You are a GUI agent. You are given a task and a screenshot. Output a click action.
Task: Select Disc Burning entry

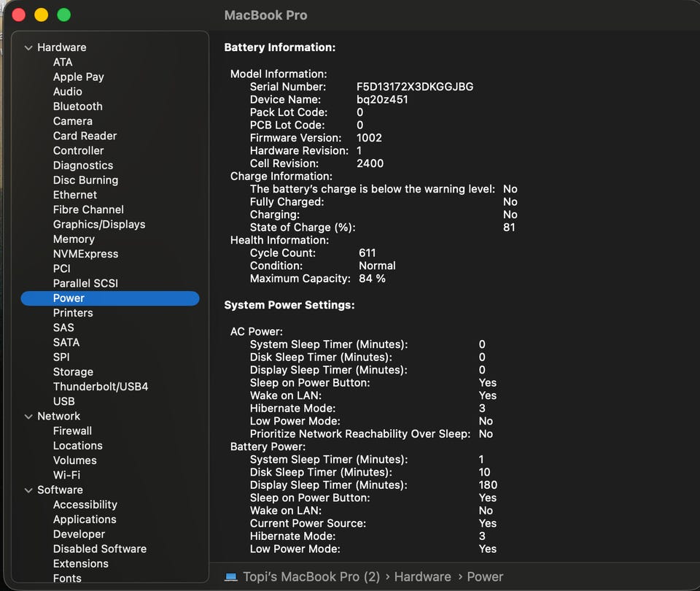(86, 180)
